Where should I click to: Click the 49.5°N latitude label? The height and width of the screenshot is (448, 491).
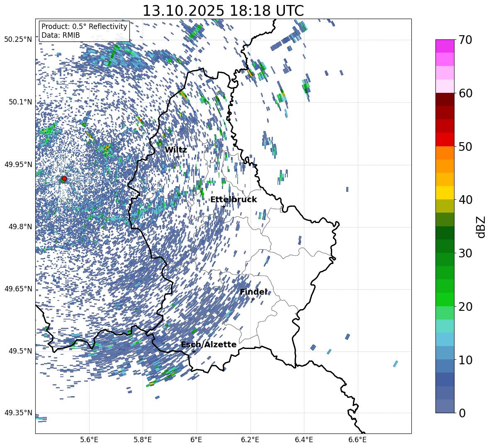20,351
